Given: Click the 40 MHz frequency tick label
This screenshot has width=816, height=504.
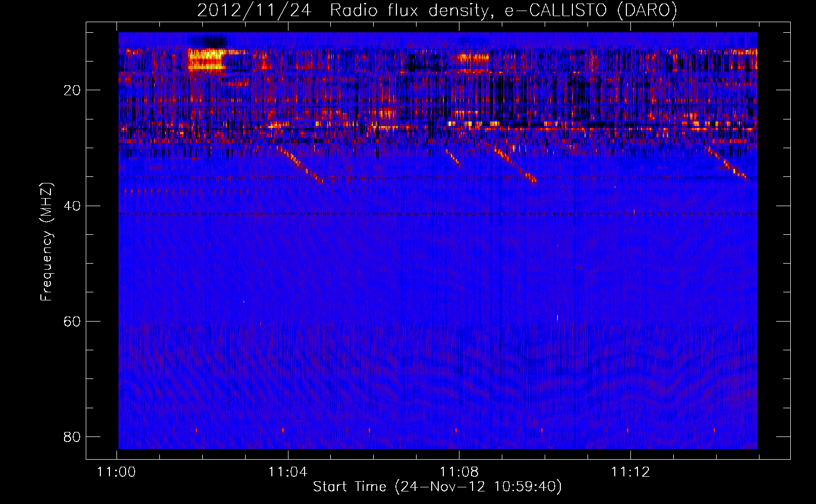Looking at the screenshot, I should pyautogui.click(x=72, y=206).
